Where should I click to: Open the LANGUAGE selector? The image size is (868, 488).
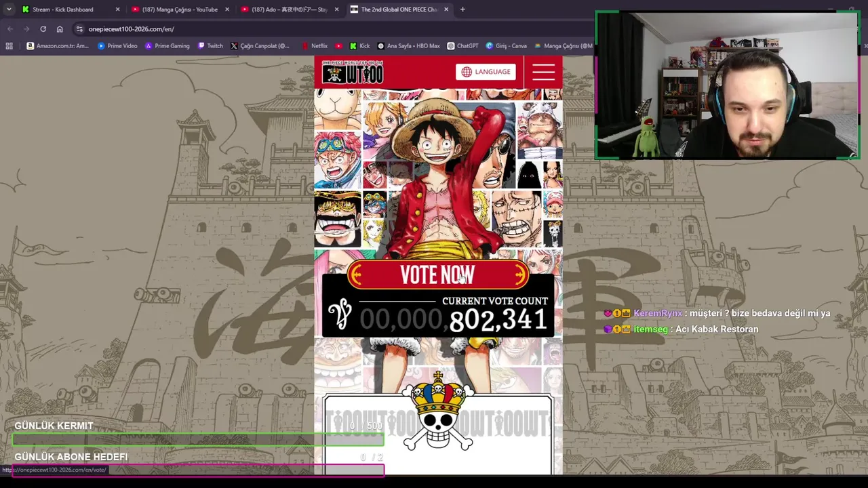tap(486, 72)
